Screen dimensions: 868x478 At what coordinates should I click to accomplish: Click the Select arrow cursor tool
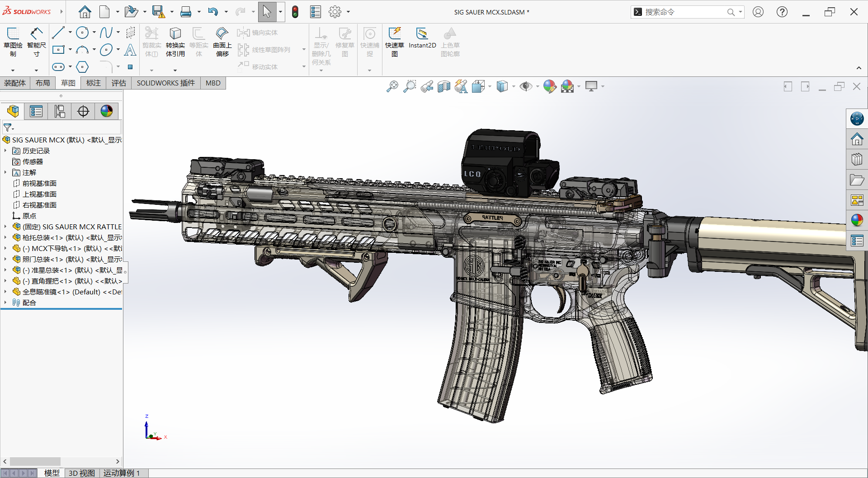pyautogui.click(x=267, y=12)
